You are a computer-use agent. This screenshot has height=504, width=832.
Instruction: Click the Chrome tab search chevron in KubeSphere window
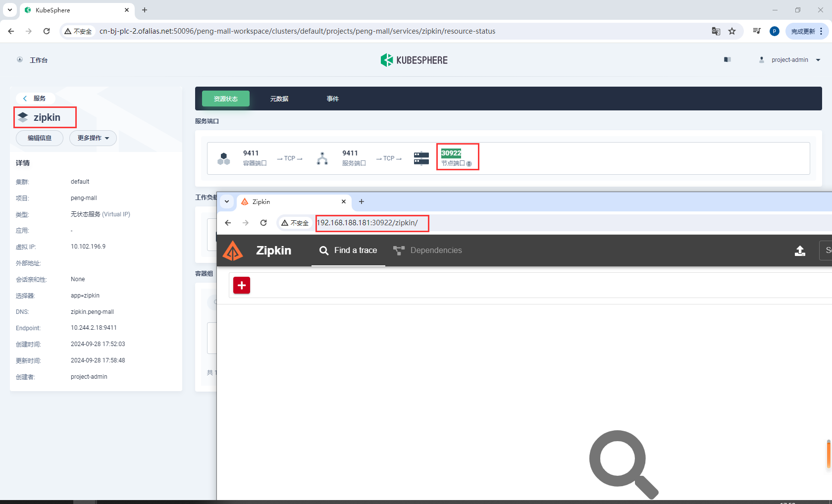coord(10,10)
